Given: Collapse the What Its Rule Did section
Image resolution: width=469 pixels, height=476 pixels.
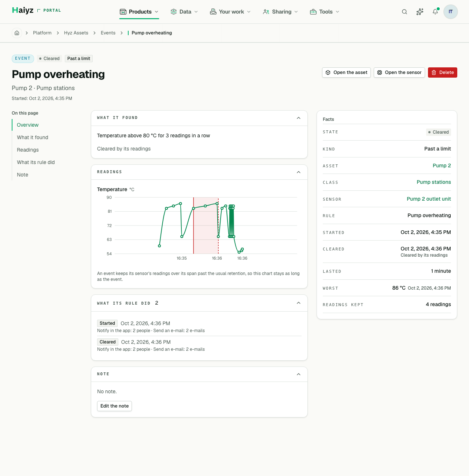Looking at the screenshot, I should pos(299,303).
